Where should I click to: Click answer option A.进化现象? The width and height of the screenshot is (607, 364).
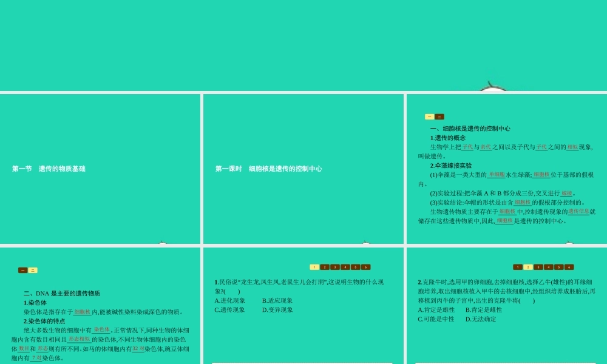pos(230,300)
